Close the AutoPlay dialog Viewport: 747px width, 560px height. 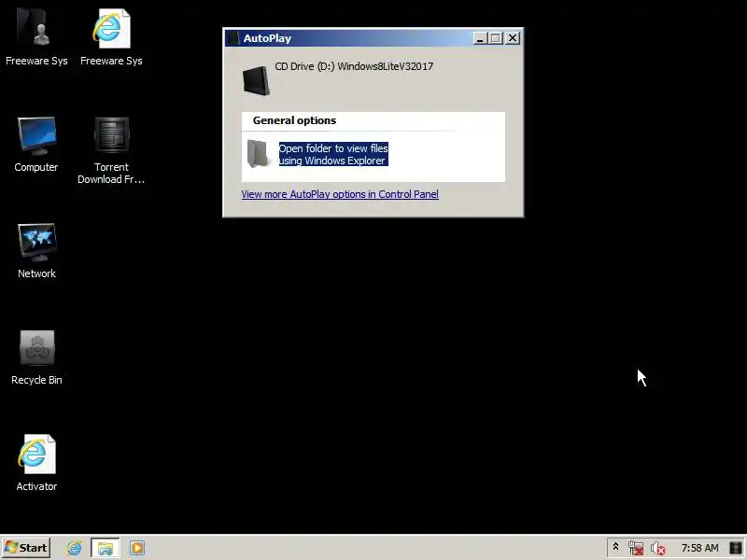point(512,38)
